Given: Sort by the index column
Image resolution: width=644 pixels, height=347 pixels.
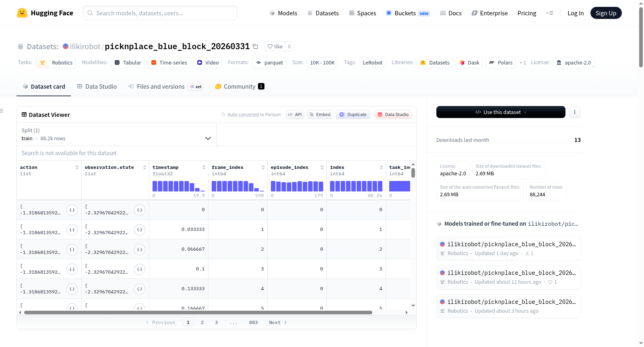Looking at the screenshot, I should (x=381, y=167).
